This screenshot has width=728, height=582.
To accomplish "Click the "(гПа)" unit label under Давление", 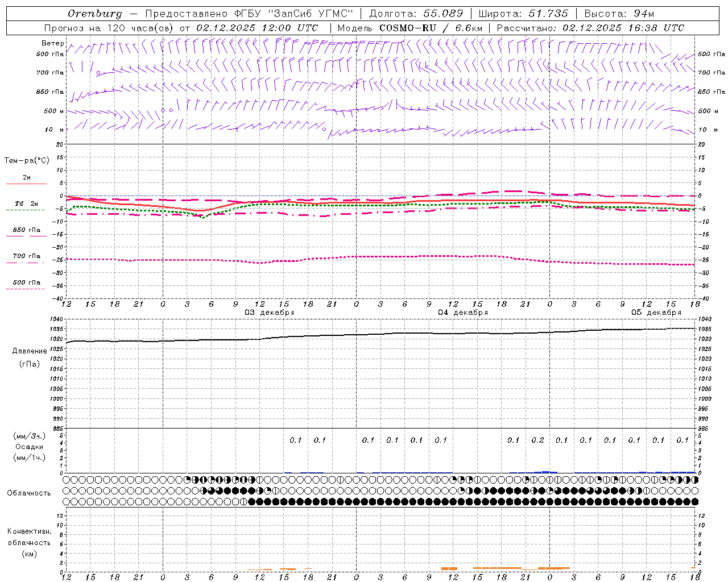I will [30, 364].
